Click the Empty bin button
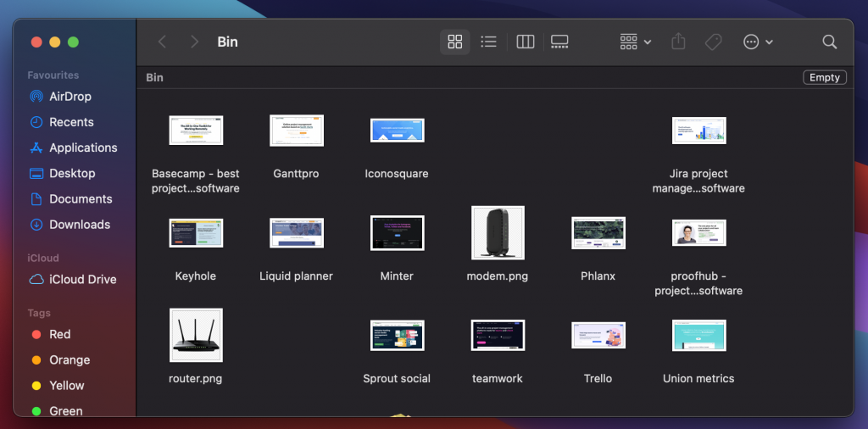868x429 pixels. point(825,77)
